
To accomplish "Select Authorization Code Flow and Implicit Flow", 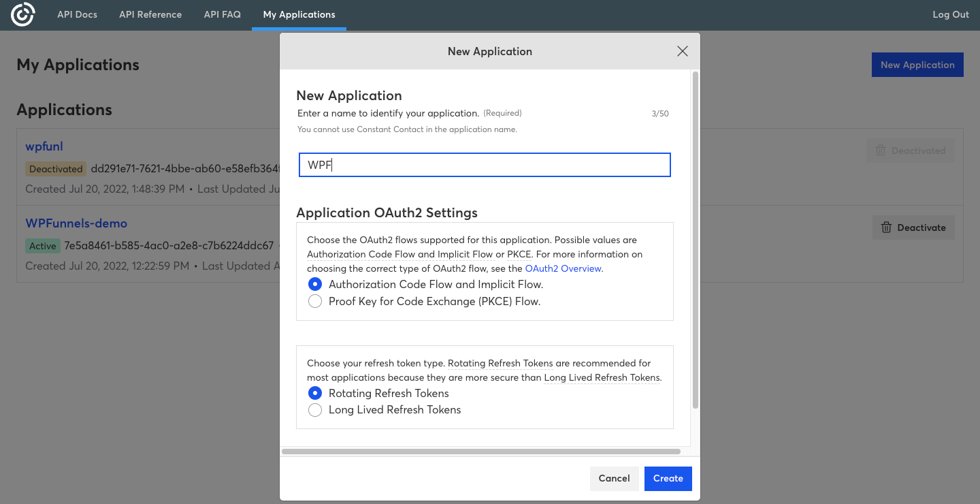I will (x=315, y=284).
